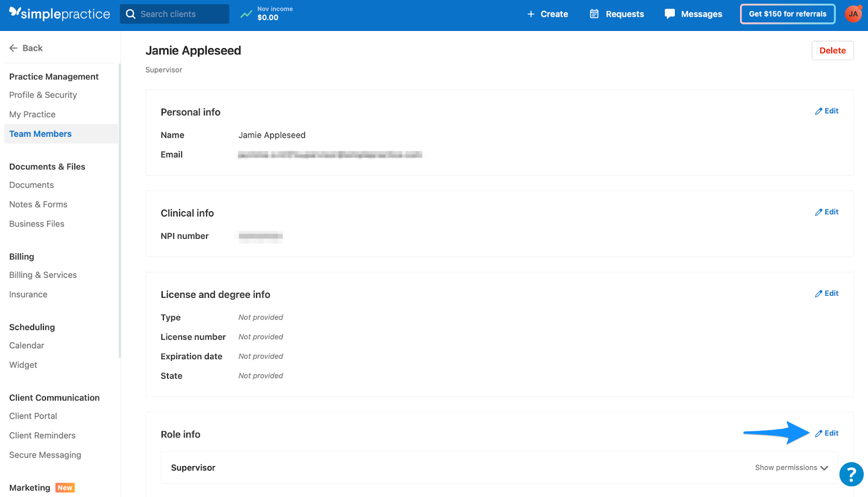Open Messages via speech bubble icon
The width and height of the screenshot is (868, 497).
click(670, 14)
